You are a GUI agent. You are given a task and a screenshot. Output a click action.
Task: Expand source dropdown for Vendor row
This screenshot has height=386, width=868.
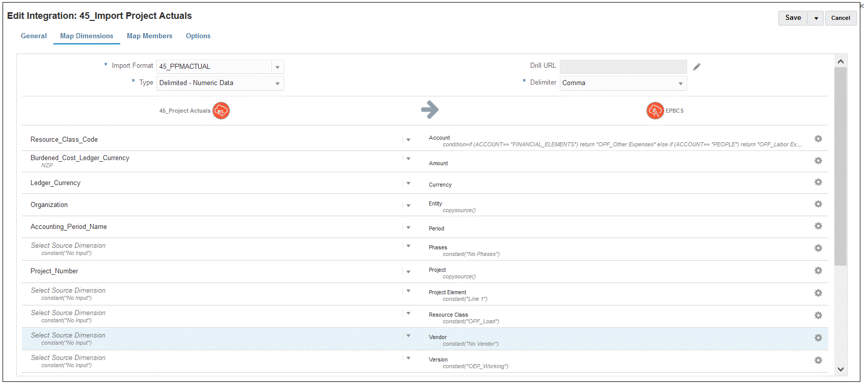pyautogui.click(x=408, y=336)
